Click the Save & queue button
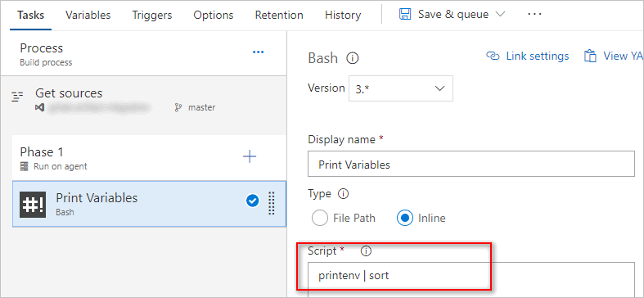This screenshot has height=298, width=644. (x=453, y=15)
